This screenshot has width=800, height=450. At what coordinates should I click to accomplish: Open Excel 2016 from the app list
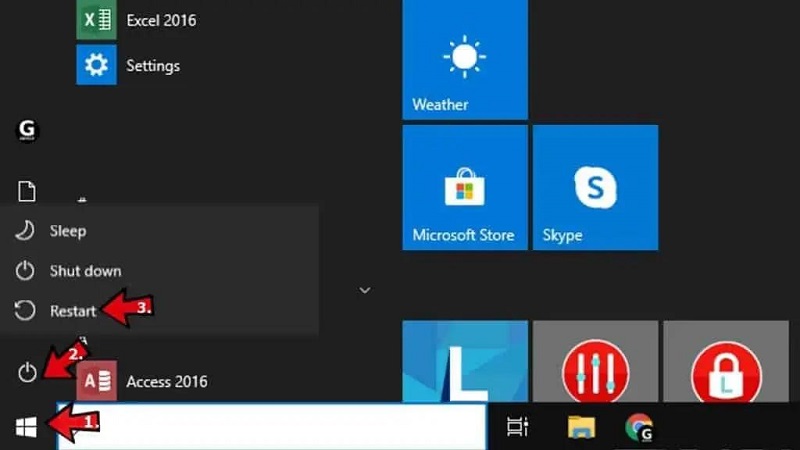coord(137,20)
